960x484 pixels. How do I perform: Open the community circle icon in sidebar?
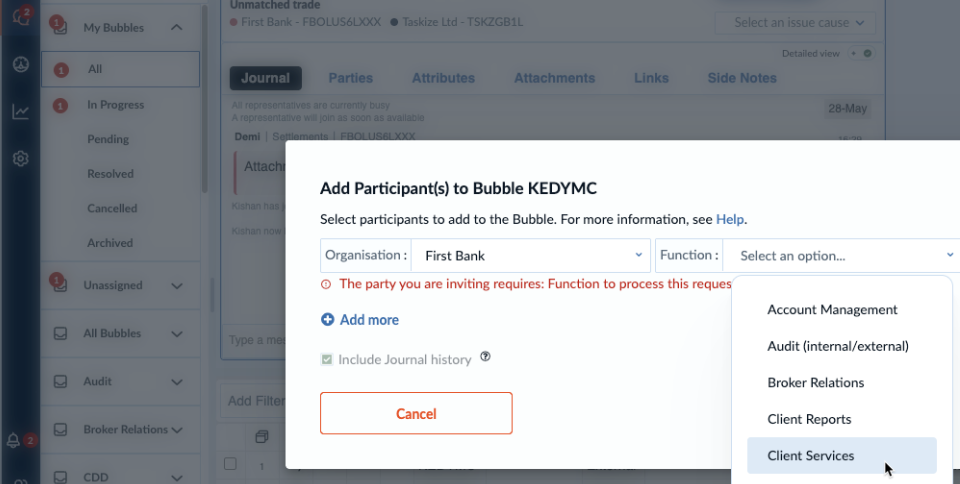(20, 64)
